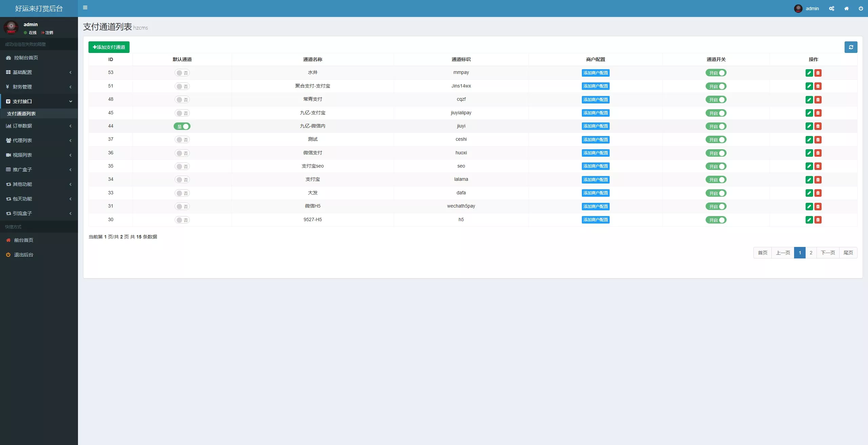Expand 其他功能 sidebar menu
Viewport: 868px width, 445px height.
pyautogui.click(x=39, y=184)
